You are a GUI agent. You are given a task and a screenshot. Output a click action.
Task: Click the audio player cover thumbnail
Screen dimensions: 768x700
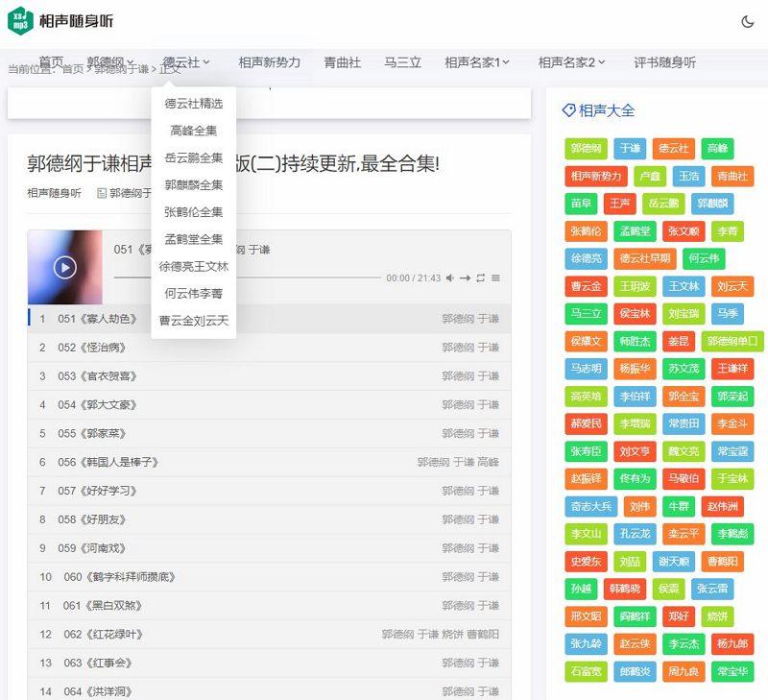(65, 268)
